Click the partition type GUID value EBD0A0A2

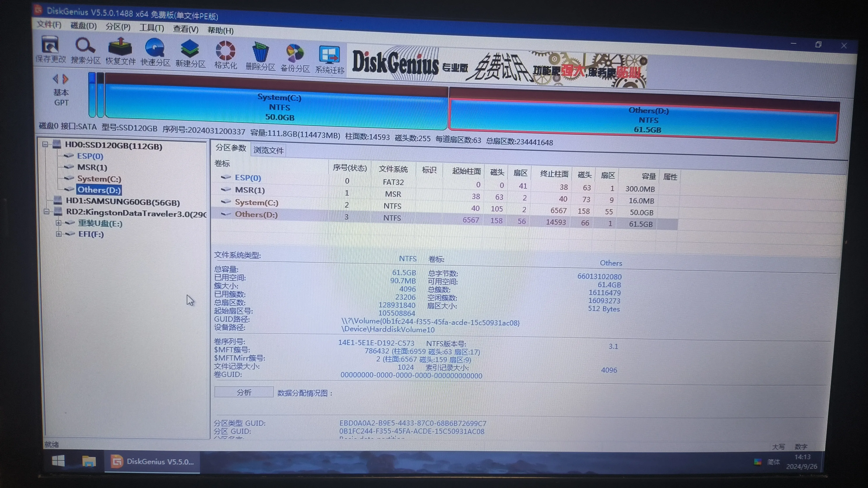(413, 423)
